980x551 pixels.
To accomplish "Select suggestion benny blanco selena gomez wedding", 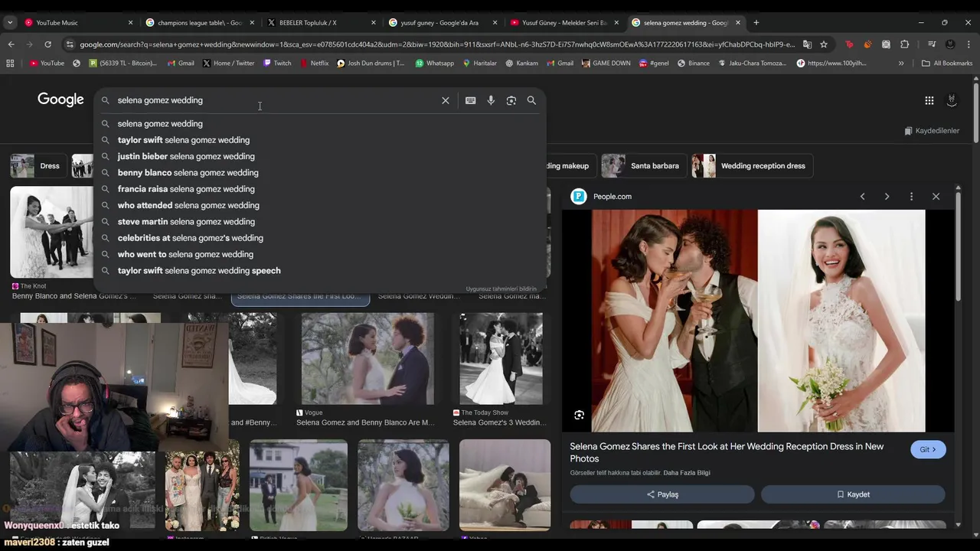I will coord(320,173).
